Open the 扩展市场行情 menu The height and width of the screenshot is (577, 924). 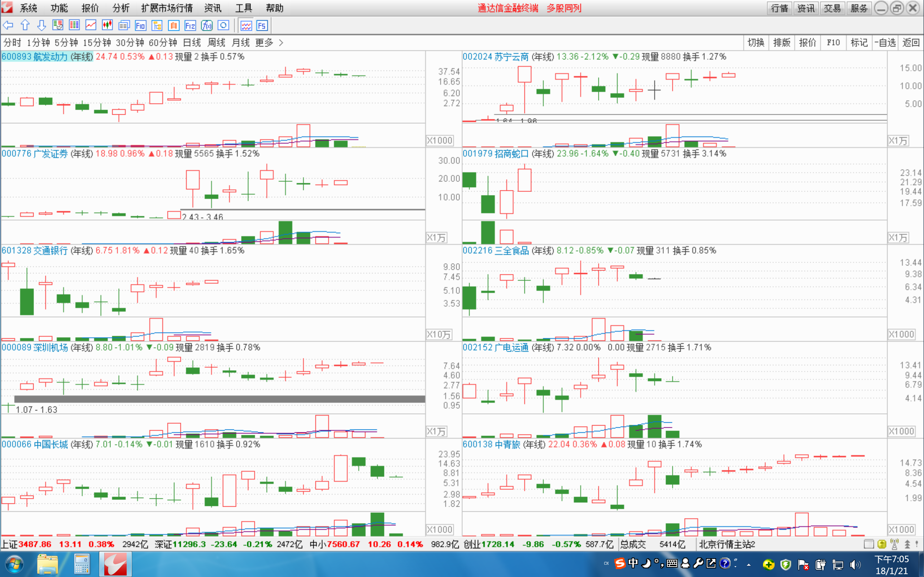point(167,8)
